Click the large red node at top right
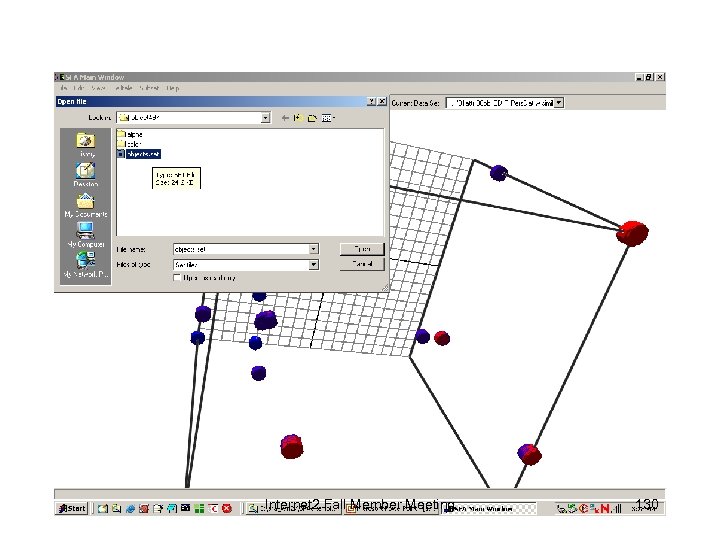This screenshot has height=540, width=720. (633, 233)
